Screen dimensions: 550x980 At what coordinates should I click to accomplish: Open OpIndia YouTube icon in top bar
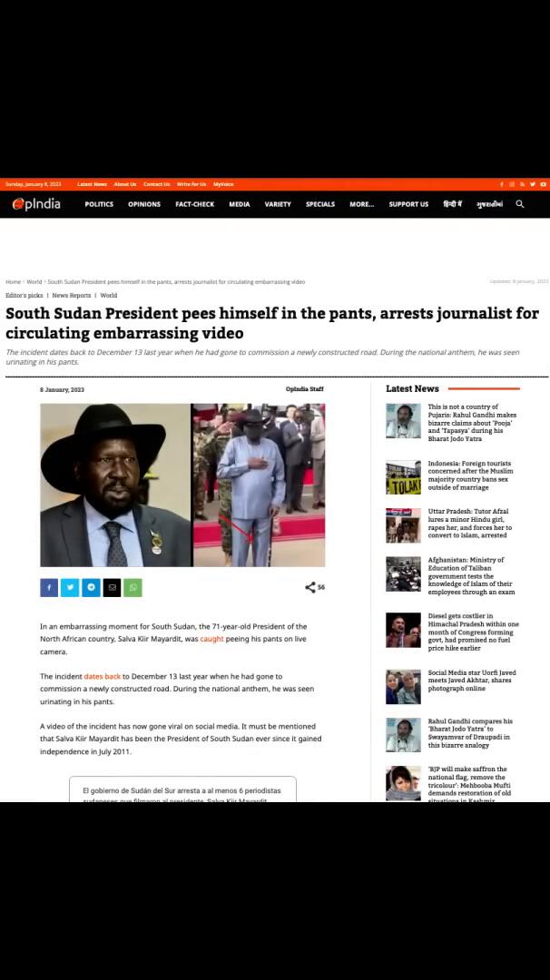[x=543, y=184]
